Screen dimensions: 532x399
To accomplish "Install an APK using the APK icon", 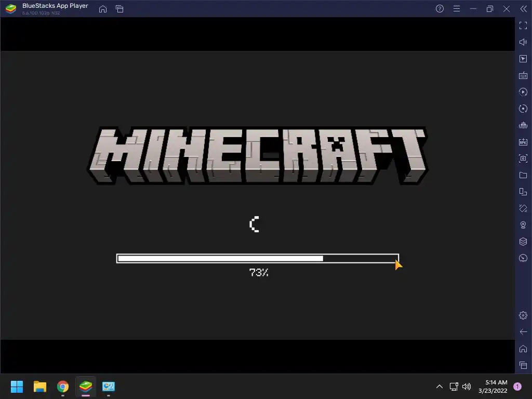I will (x=523, y=142).
